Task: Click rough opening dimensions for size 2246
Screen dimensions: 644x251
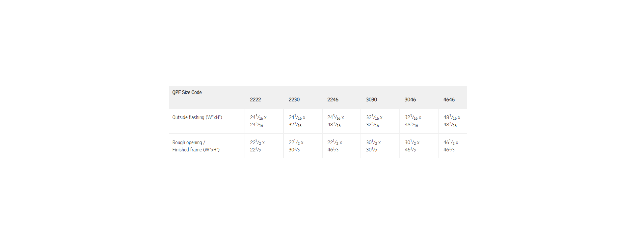Action: [x=335, y=146]
